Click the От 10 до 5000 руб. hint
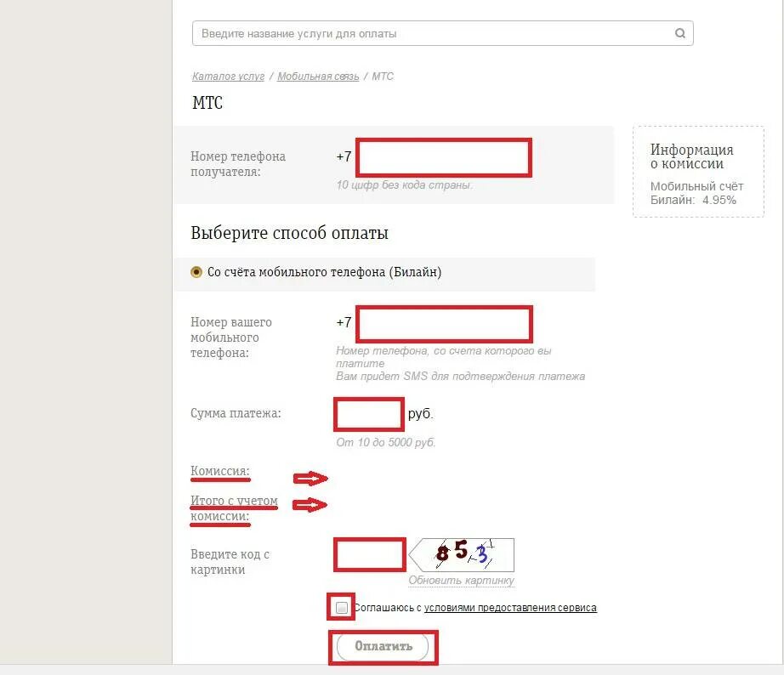Viewport: 784px width, 675px height. point(386,443)
